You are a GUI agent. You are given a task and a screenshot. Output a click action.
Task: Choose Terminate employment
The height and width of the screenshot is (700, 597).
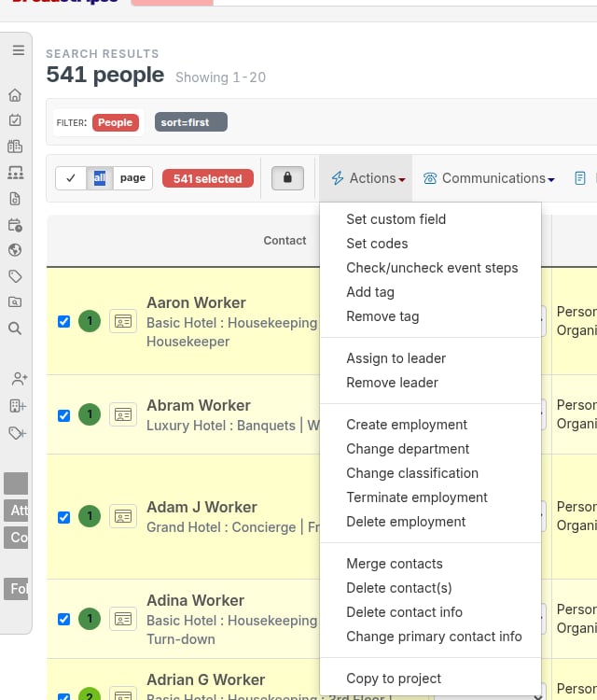click(x=417, y=497)
